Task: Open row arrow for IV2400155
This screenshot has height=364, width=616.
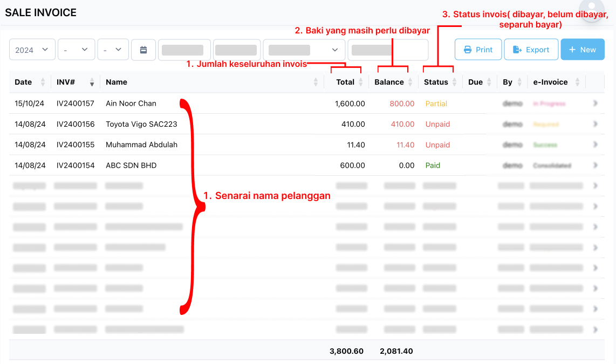Action: coord(595,145)
